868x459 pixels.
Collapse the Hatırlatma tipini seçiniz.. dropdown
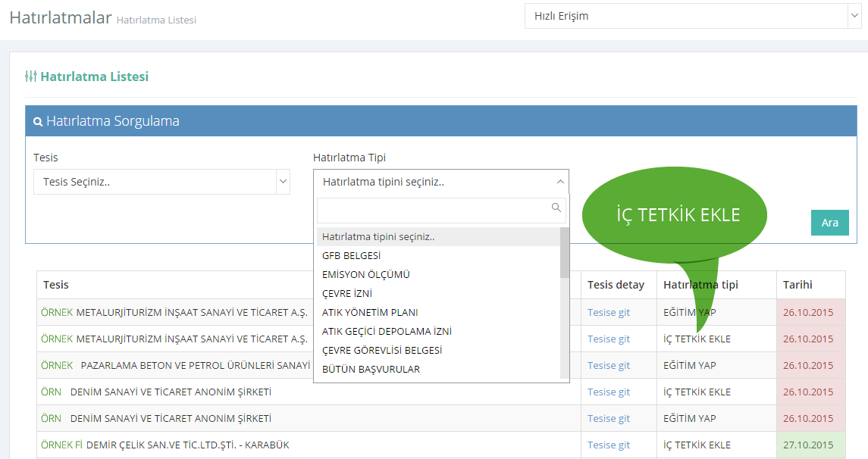441,181
